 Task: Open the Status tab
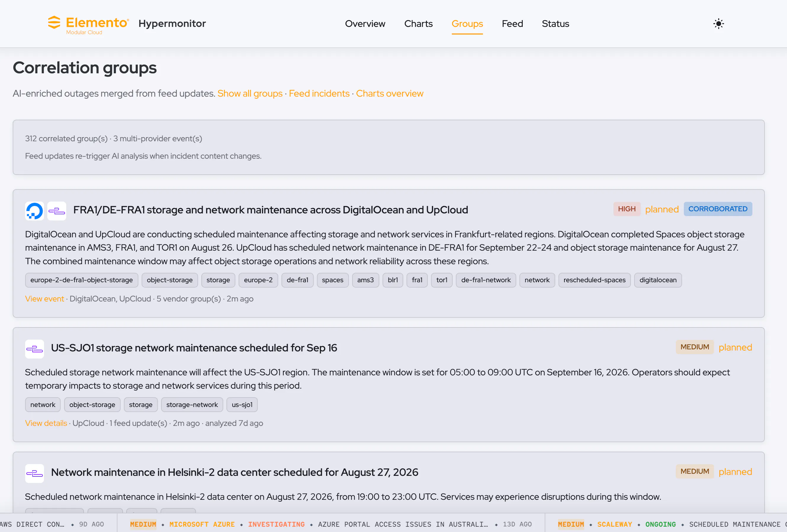(x=556, y=24)
